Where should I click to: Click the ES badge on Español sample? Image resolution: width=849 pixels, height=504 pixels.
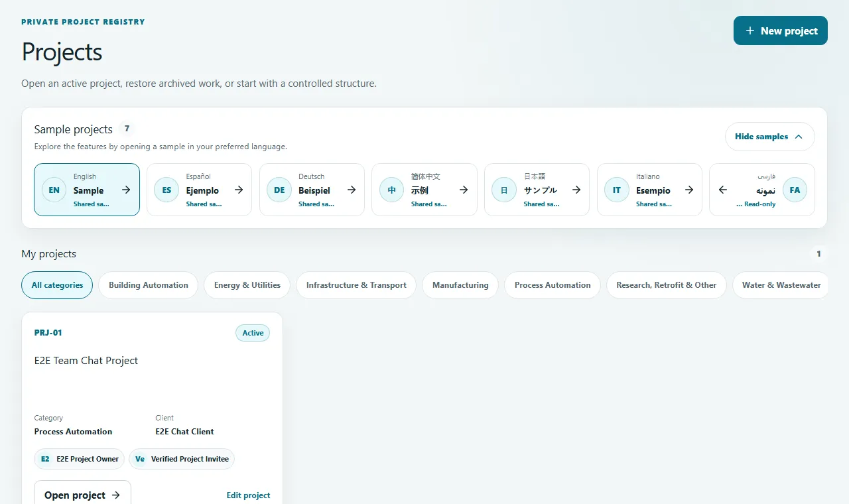point(166,190)
